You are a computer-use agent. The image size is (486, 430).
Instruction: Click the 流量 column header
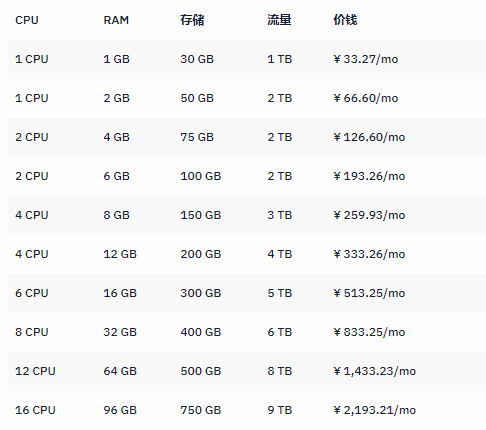[279, 20]
